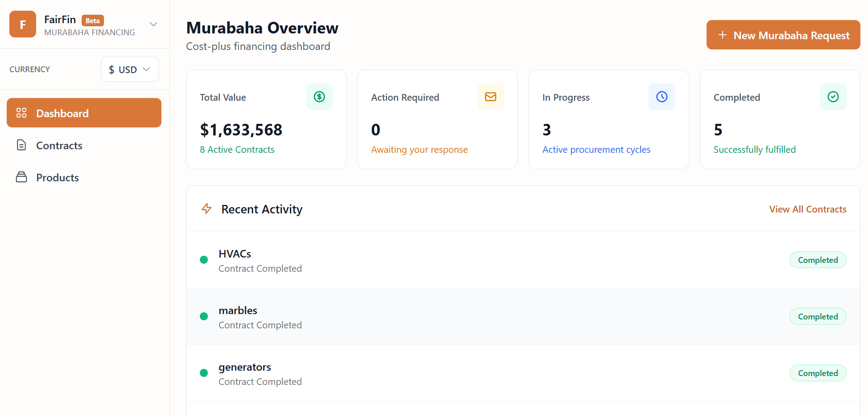The height and width of the screenshot is (417, 868).
Task: Expand the FairFin workspace chevron
Action: pos(153,25)
